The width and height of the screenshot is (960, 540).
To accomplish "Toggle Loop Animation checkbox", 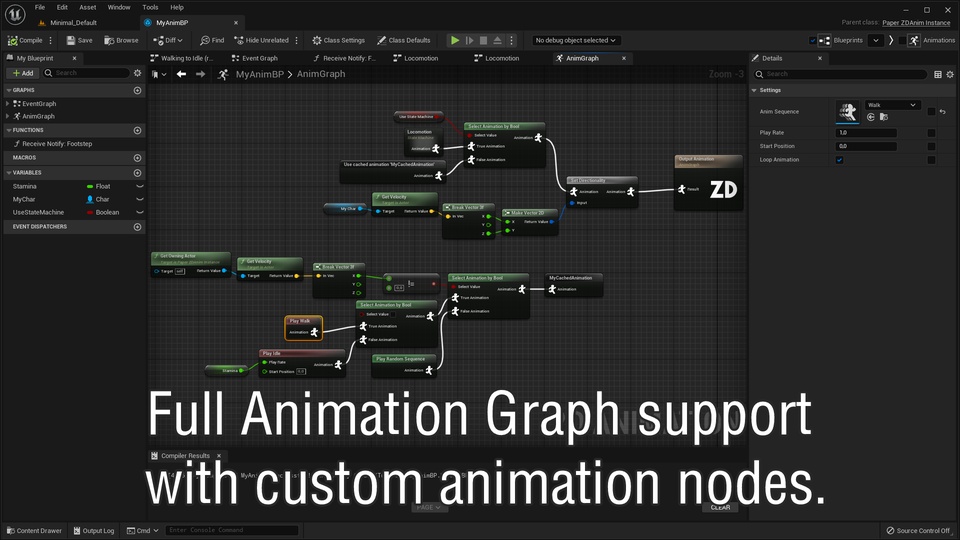I will (x=839, y=160).
